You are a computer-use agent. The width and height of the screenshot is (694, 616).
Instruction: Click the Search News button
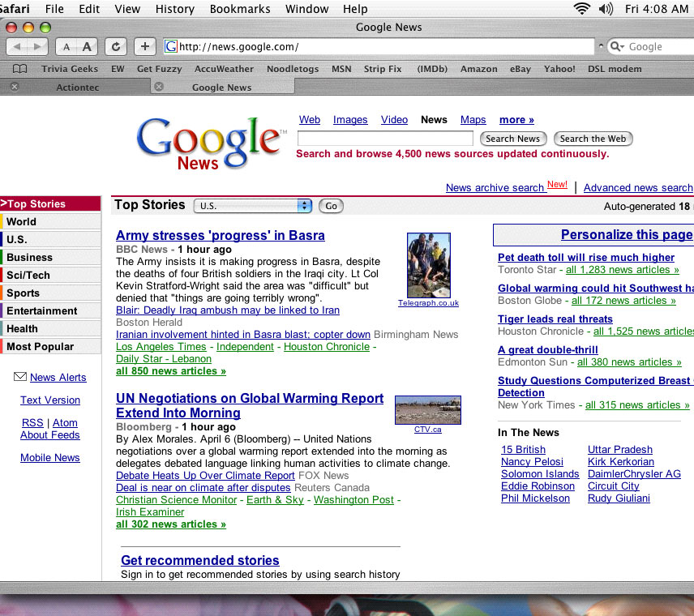pos(512,139)
